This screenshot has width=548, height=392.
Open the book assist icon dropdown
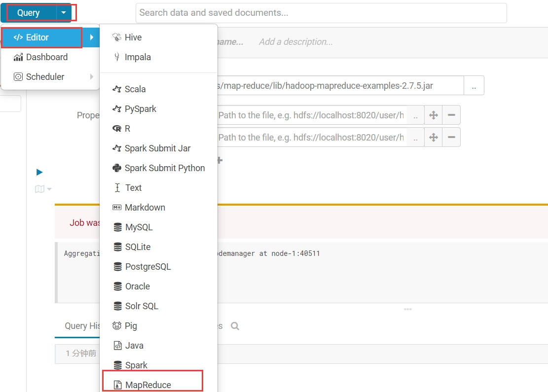(x=43, y=189)
